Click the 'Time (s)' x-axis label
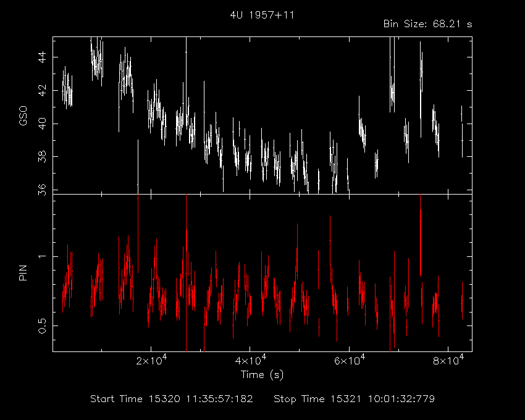Image resolution: width=525 pixels, height=420 pixels. (x=262, y=374)
